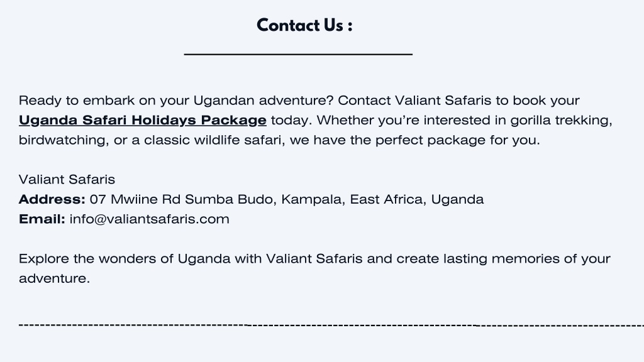Click the dashed separator line at bottom
This screenshot has height=362, width=644.
[x=331, y=326]
